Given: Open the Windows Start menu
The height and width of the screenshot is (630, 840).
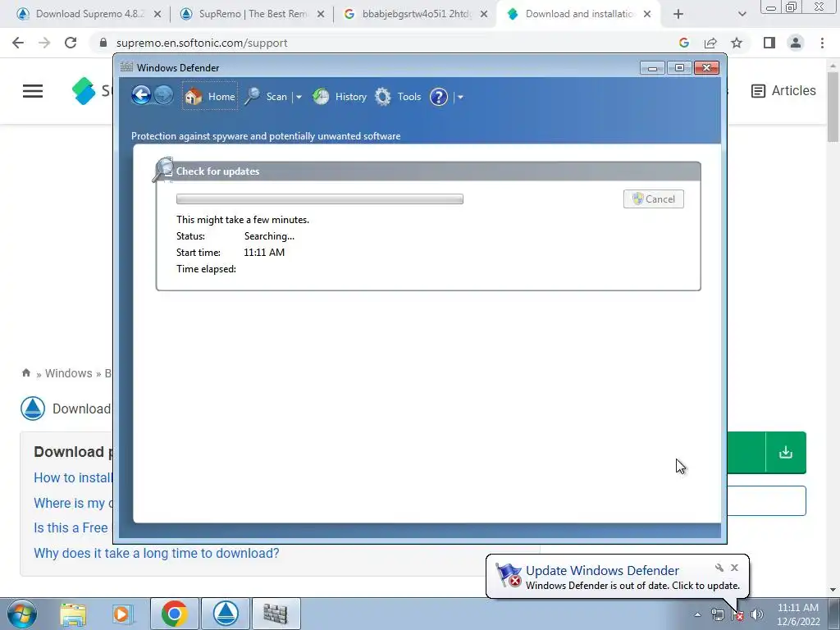Looking at the screenshot, I should pyautogui.click(x=21, y=614).
